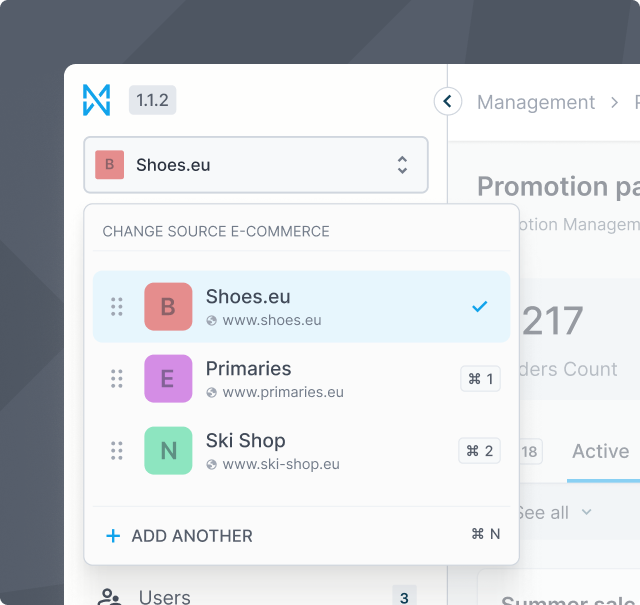This screenshot has width=640, height=605.
Task: Click the plus icon for Add Another
Action: click(113, 536)
